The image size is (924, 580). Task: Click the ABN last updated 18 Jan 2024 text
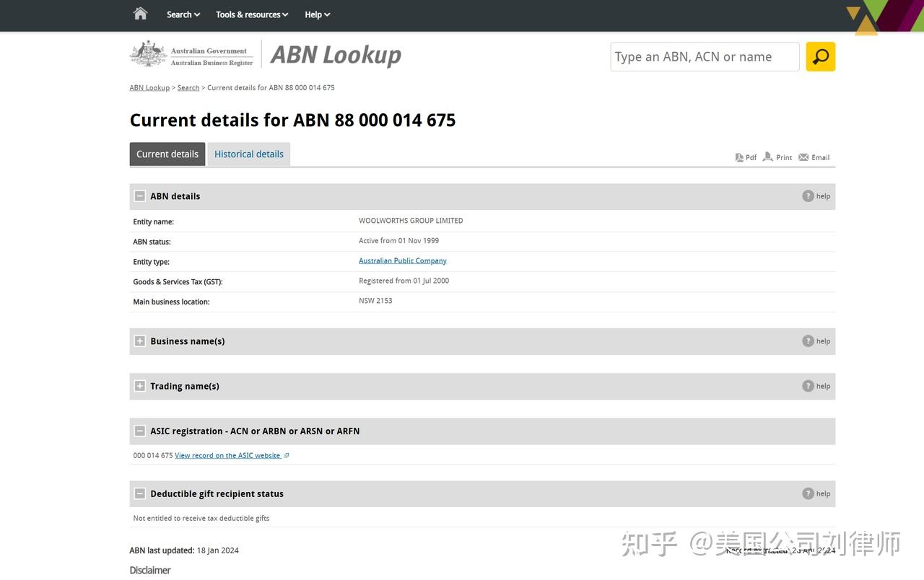click(184, 550)
